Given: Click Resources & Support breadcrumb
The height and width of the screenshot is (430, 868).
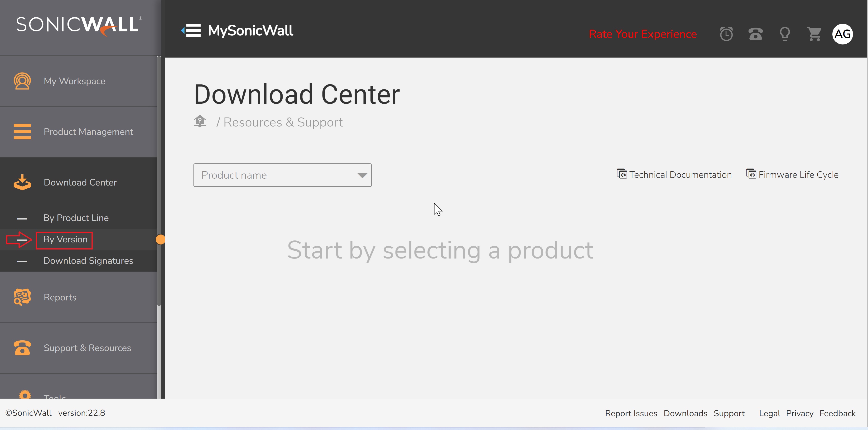Looking at the screenshot, I should (283, 122).
